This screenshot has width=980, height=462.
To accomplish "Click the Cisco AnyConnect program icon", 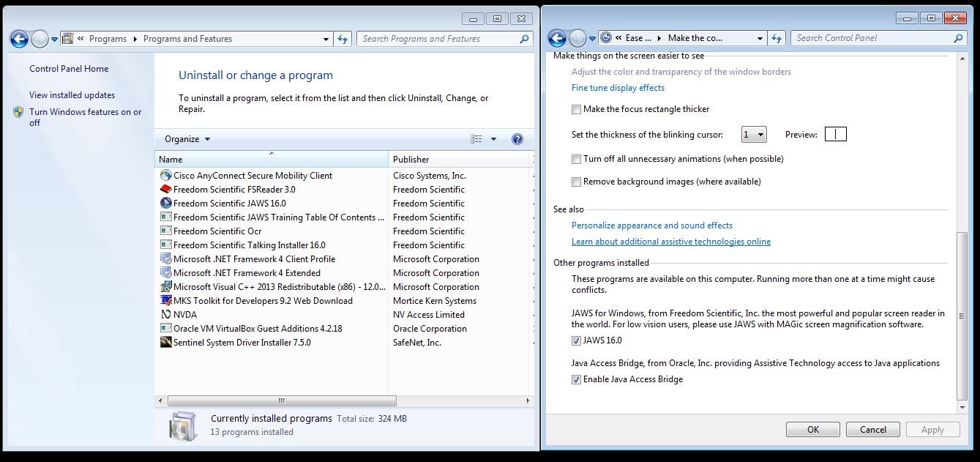I will tap(165, 176).
